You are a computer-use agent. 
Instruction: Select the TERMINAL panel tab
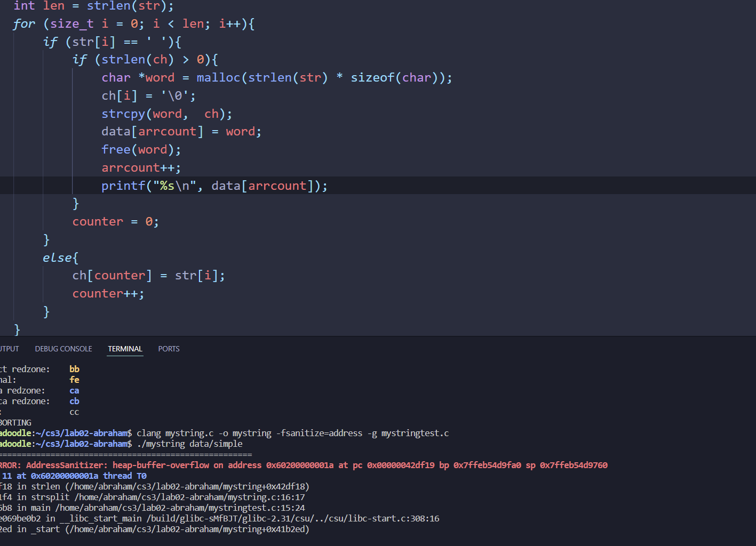tap(125, 349)
